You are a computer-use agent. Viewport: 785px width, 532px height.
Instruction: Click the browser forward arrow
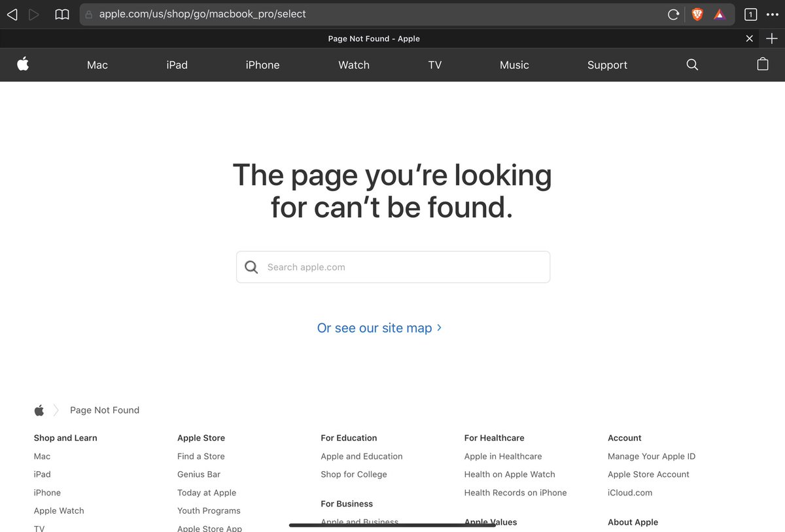click(34, 14)
